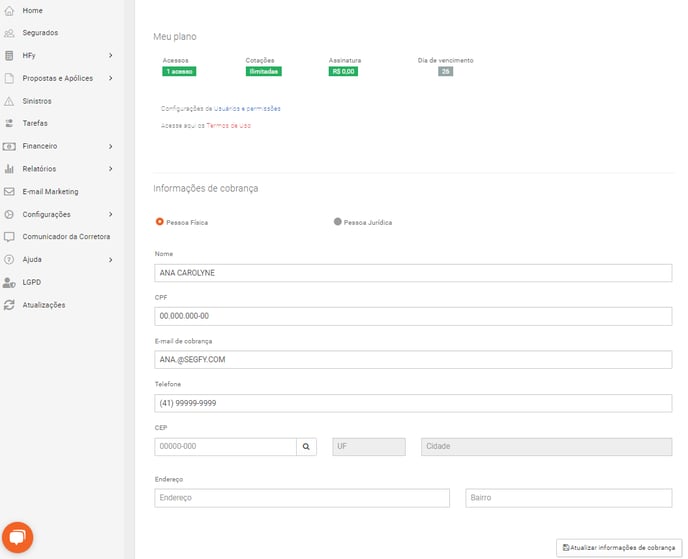Click the disabled Cidade field
The width and height of the screenshot is (688, 559).
(546, 447)
